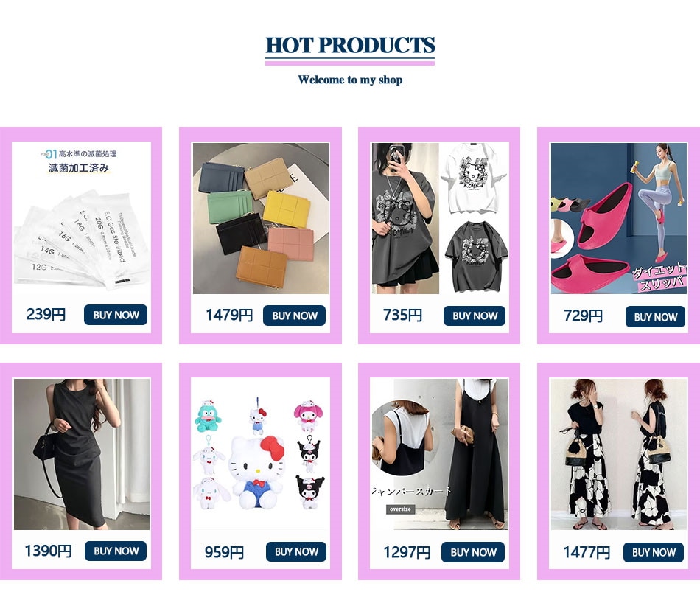This screenshot has width=700, height=603.
Task: Click BUY NOW for the 735円 Hello Kitty t-shirt
Action: tap(475, 316)
